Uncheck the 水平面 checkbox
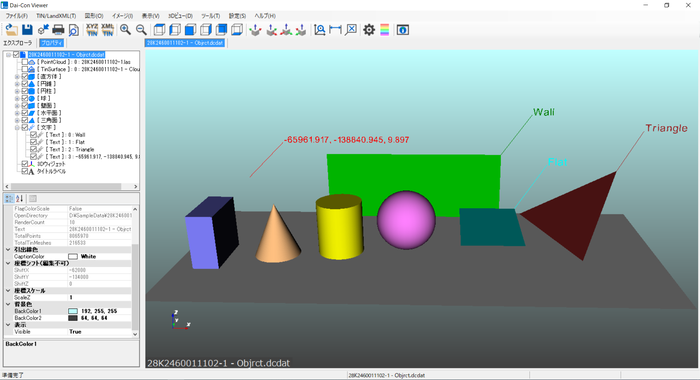 click(25, 113)
